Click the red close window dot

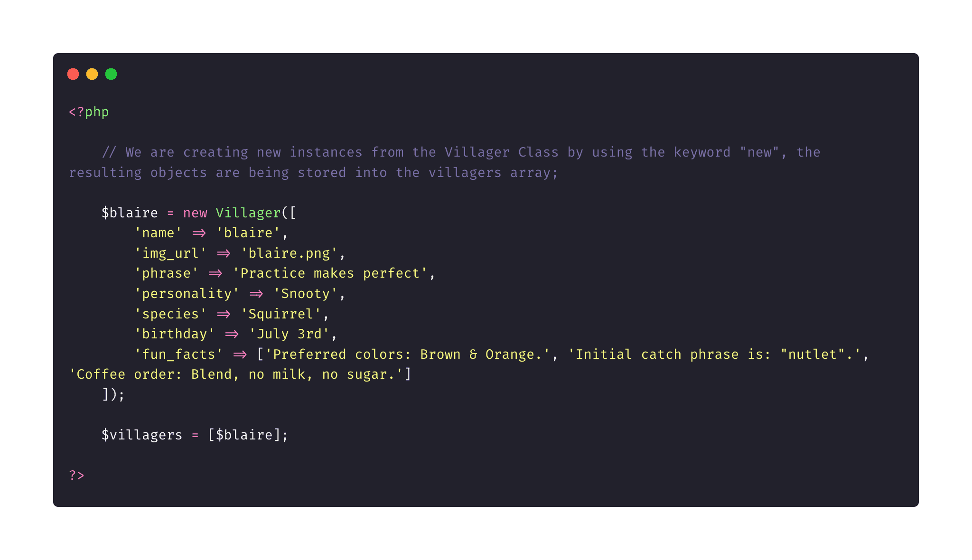[73, 74]
